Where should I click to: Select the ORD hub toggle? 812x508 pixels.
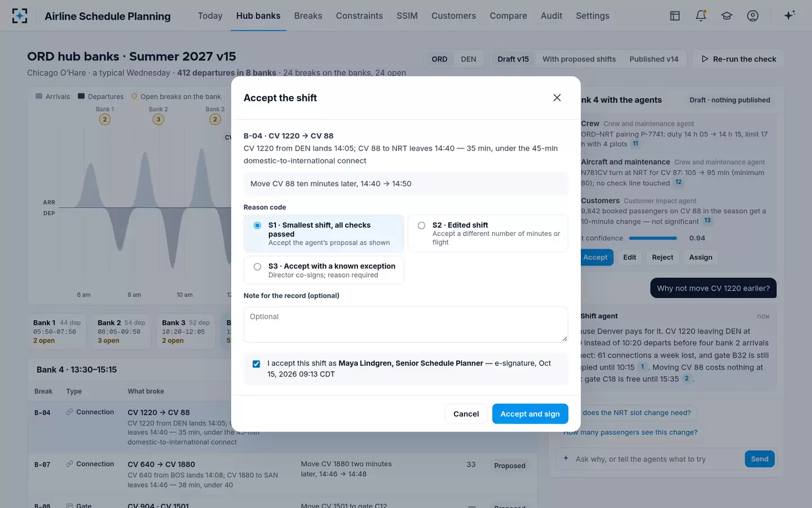point(439,59)
